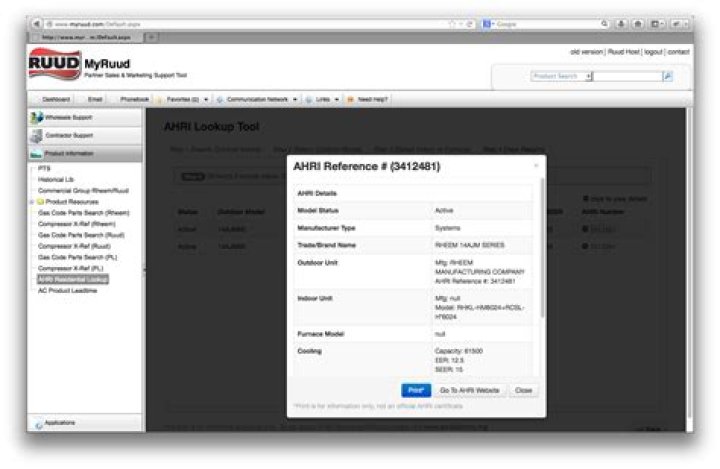Screen dimensions: 720x469
Task: Click the Furnace Model row label
Action: pos(321,334)
